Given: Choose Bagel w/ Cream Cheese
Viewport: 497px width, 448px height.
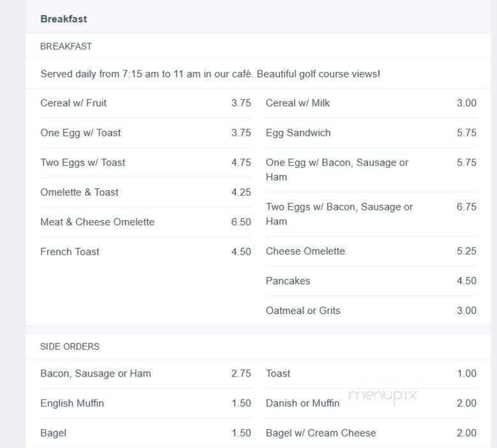Looking at the screenshot, I should (x=320, y=433).
